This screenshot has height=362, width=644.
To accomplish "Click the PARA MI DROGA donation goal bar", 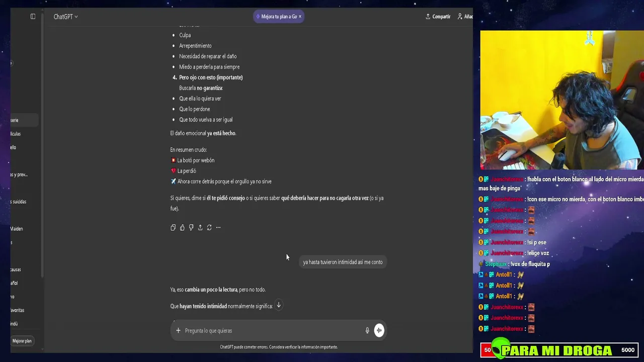I will [559, 350].
